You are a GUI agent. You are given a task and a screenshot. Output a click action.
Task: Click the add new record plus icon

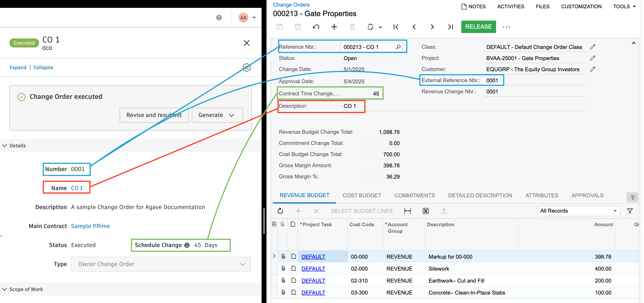coord(334,27)
